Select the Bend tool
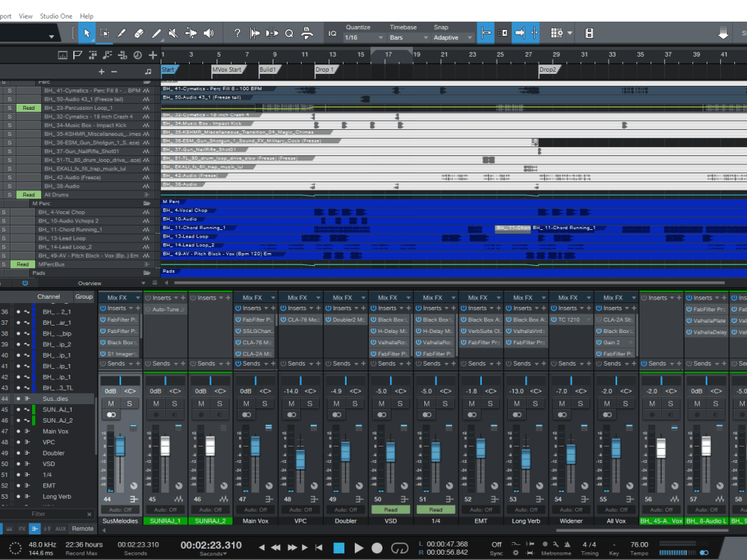Viewport: 747px width, 560px height. (190, 33)
